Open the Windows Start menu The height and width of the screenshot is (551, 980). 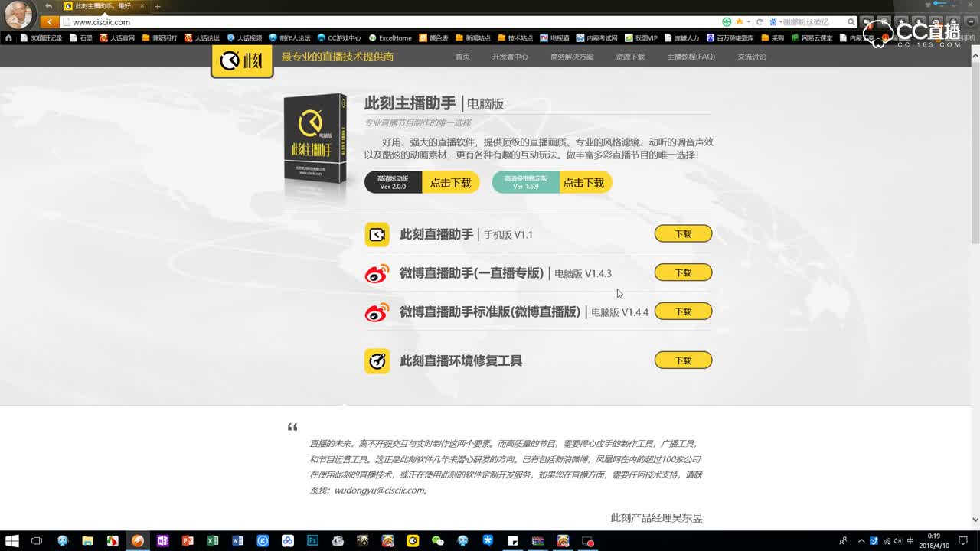click(11, 541)
